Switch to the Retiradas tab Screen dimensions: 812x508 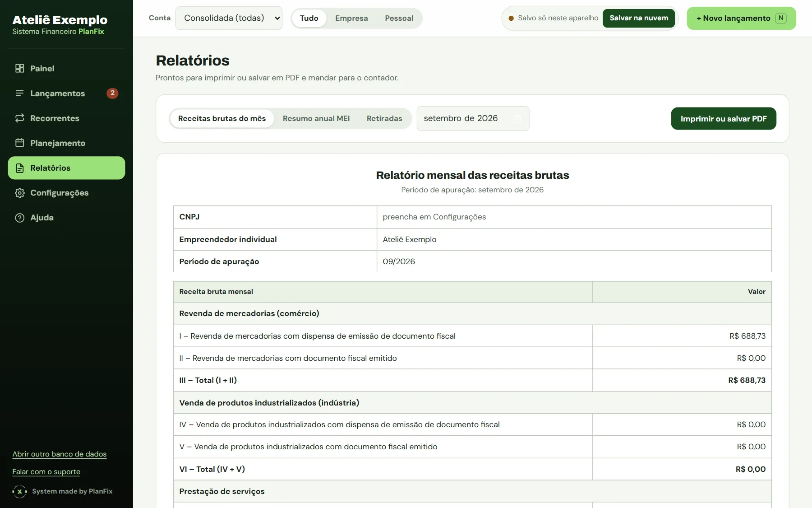click(x=384, y=118)
